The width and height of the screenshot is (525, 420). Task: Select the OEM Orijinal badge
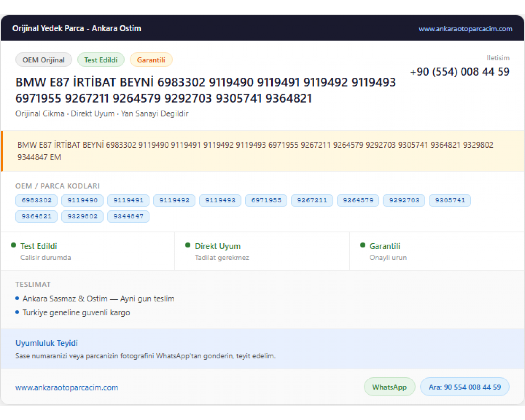coord(44,60)
